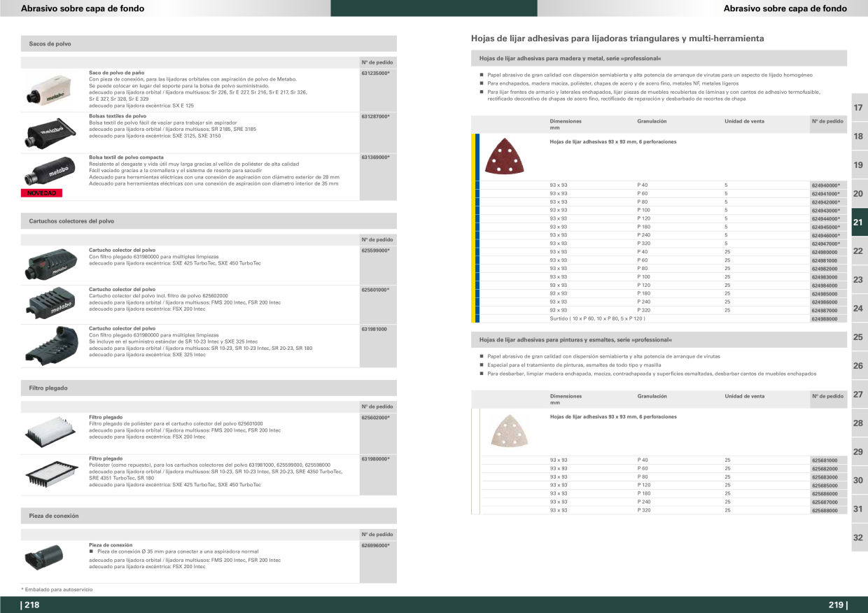
Task: Click order number 626996000*
Action: [x=375, y=545]
